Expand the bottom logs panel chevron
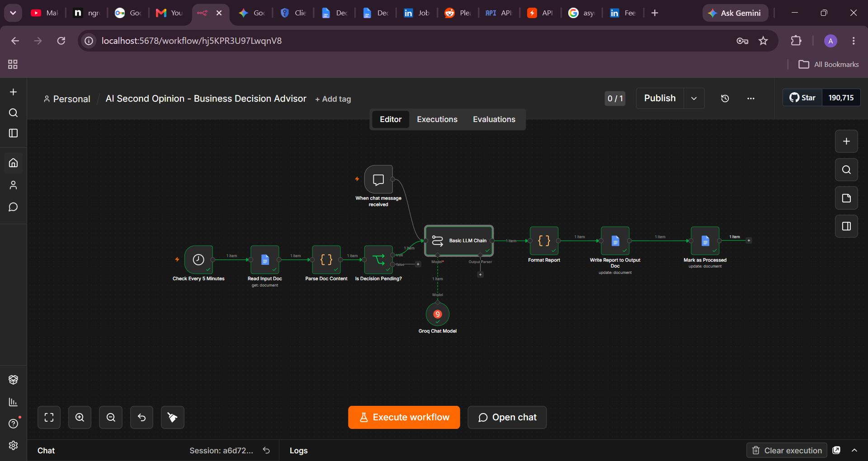 pyautogui.click(x=854, y=450)
